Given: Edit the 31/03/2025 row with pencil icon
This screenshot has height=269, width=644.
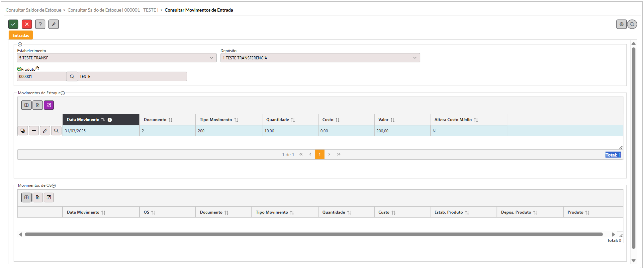Looking at the screenshot, I should click(x=45, y=131).
